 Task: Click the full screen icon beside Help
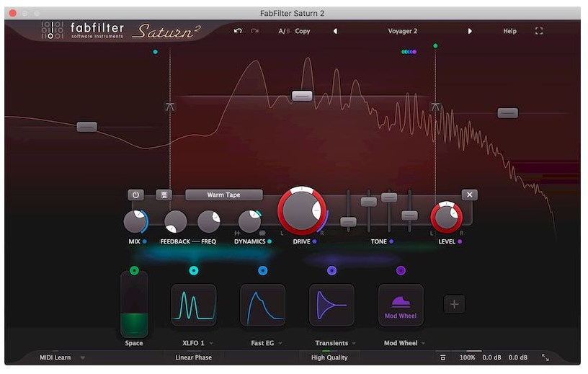538,31
